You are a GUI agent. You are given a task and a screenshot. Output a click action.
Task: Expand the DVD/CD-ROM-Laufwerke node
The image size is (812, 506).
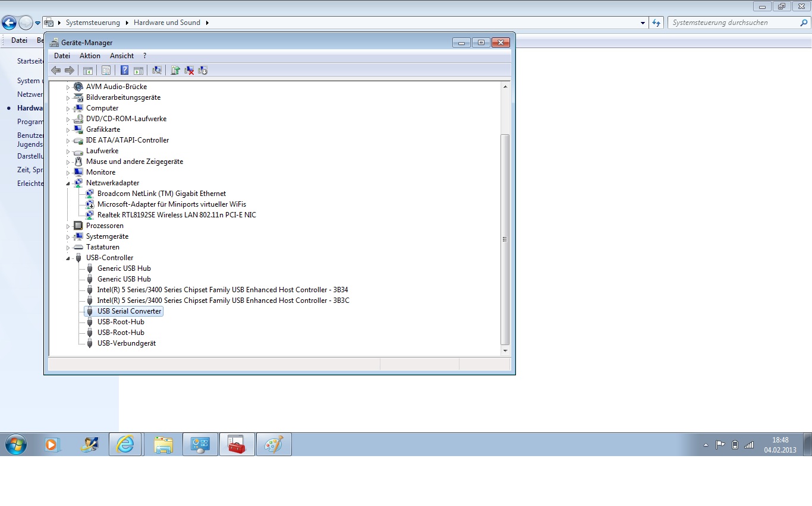point(68,119)
